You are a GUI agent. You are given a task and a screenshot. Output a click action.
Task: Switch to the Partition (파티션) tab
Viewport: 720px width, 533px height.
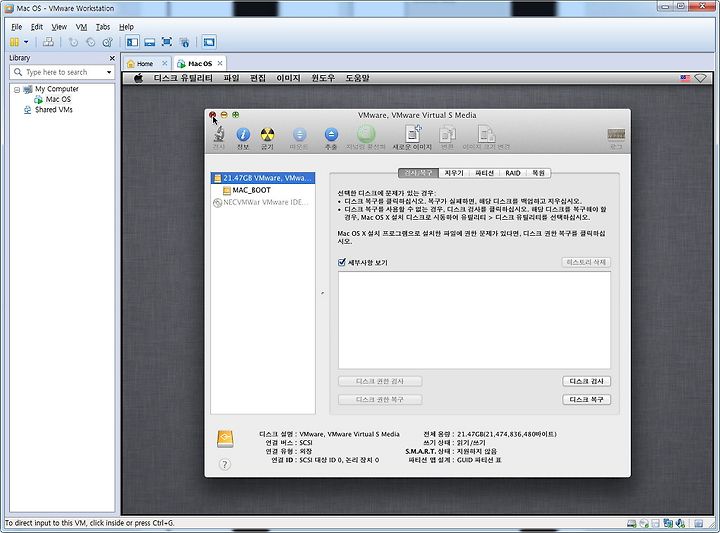484,173
